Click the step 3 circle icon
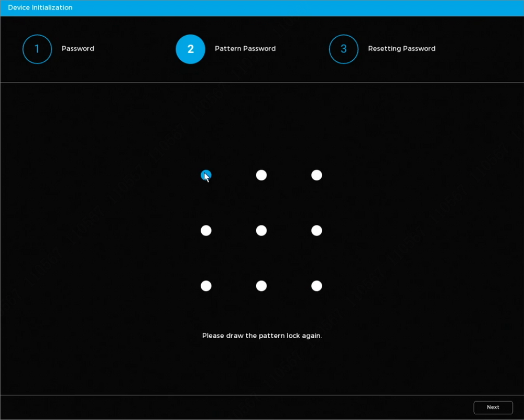 coord(344,49)
